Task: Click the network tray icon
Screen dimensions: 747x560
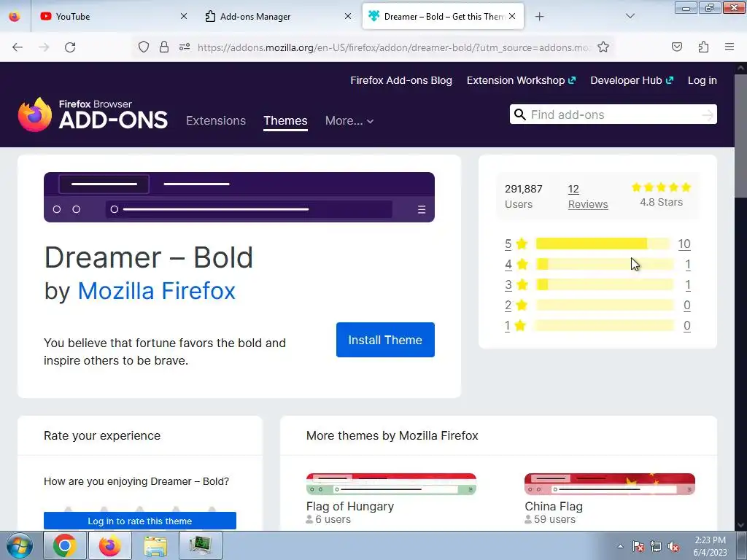Action: click(656, 546)
